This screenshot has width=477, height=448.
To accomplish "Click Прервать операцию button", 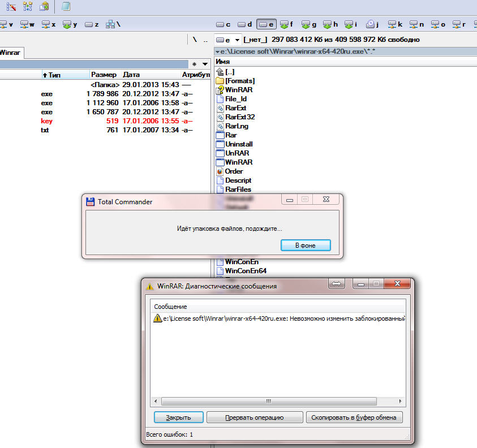I will pyautogui.click(x=255, y=417).
